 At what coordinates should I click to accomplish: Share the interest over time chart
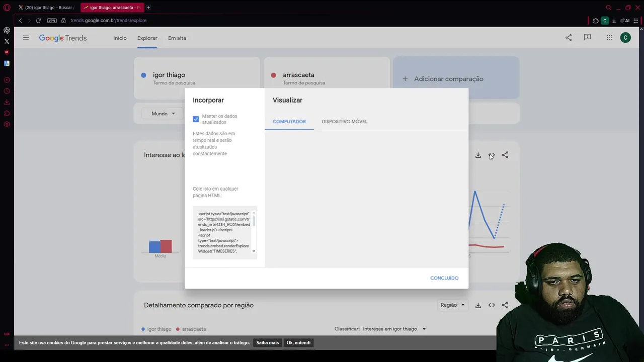click(505, 155)
